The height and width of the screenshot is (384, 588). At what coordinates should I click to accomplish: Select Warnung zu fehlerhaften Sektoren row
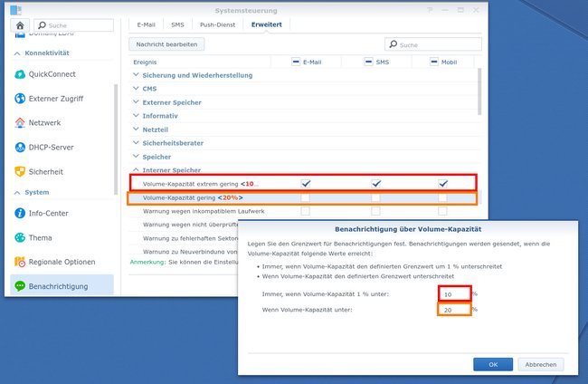coord(184,238)
